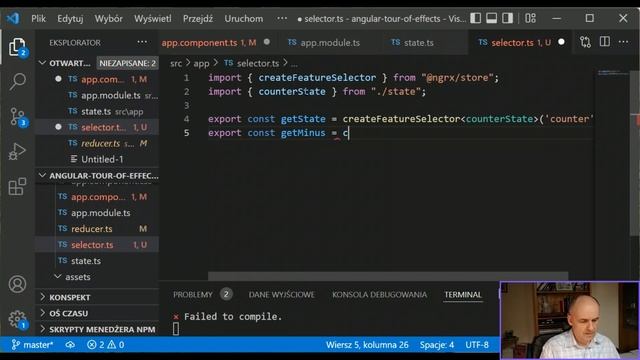Viewport: 640px width, 360px height.
Task: Open the Extensions view
Action: click(x=17, y=187)
